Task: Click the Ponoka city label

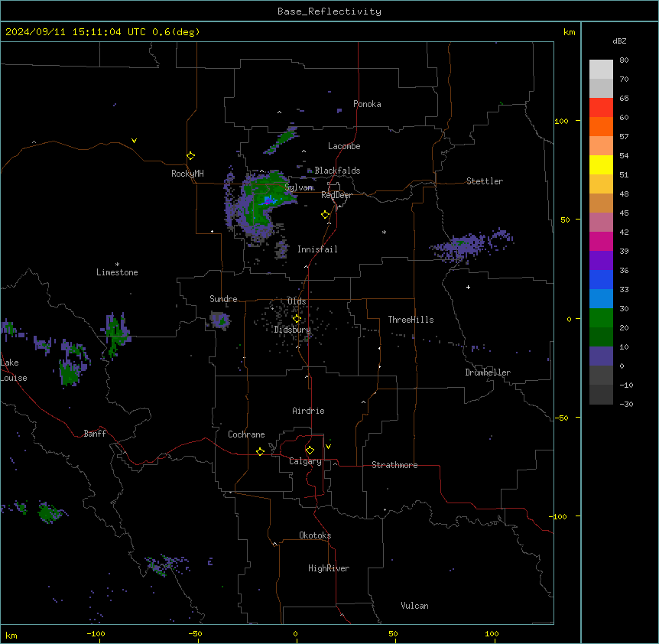Action: tap(367, 104)
